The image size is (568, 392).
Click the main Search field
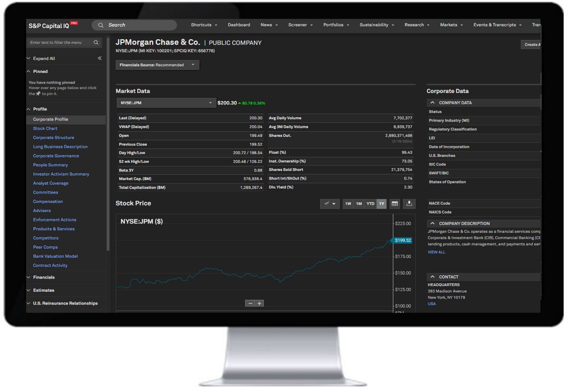[x=134, y=25]
